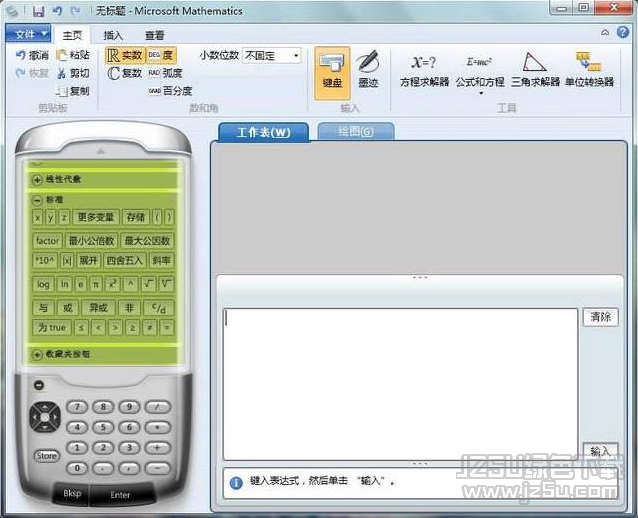Open the 文件 menu dropdown
This screenshot has height=518, width=638.
28,34
